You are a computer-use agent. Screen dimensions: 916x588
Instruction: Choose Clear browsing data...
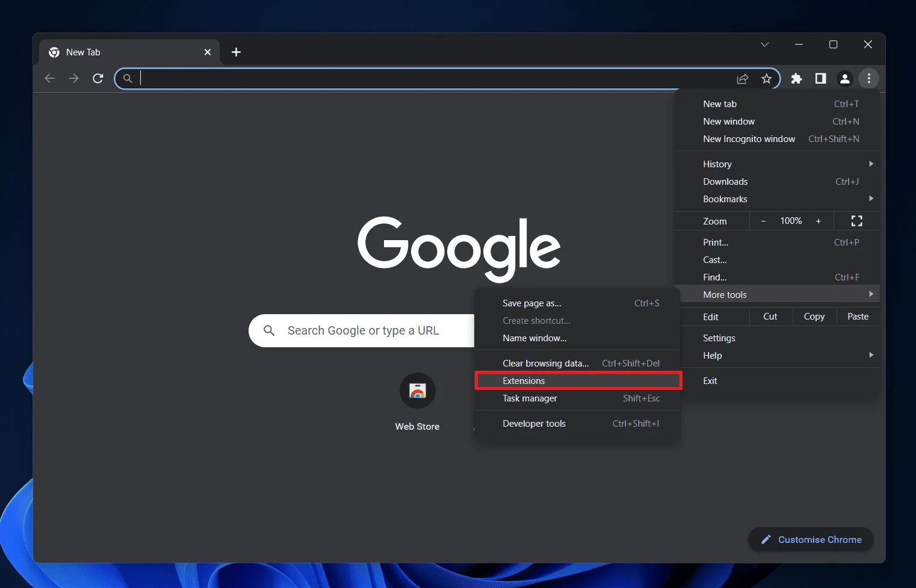click(577, 364)
